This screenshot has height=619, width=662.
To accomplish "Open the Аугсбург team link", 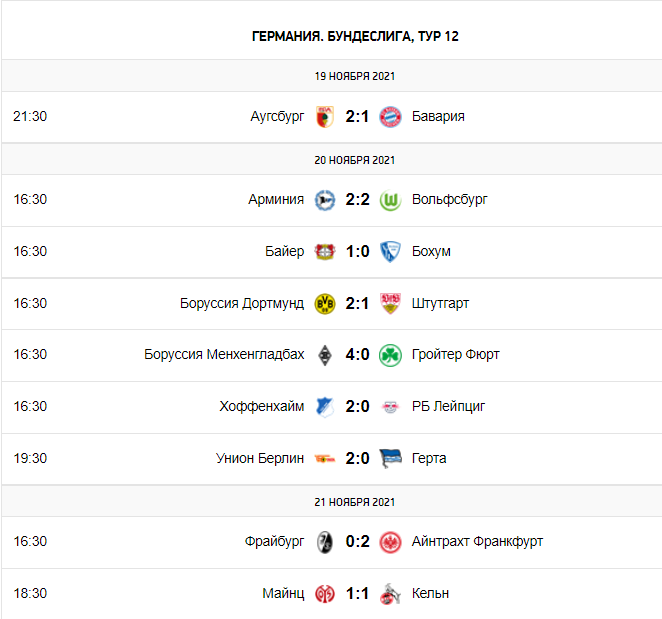I will pyautogui.click(x=277, y=116).
